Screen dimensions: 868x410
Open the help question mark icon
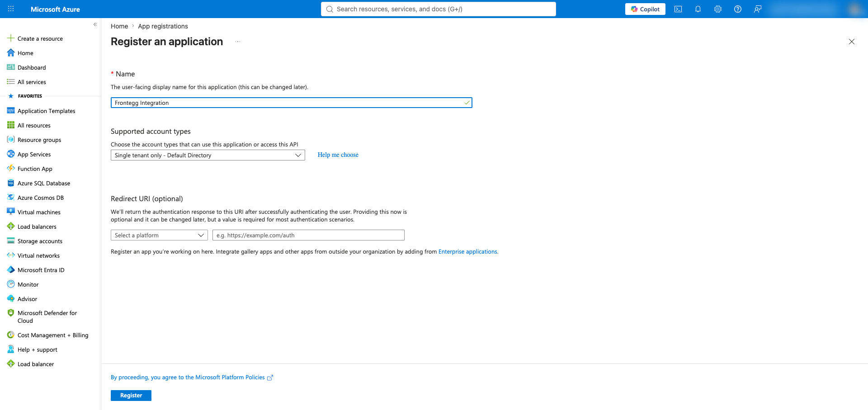(738, 9)
